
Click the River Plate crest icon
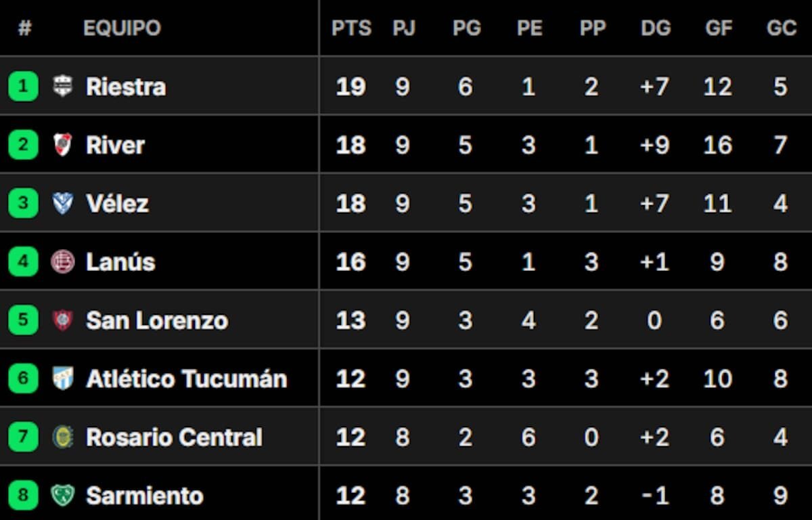[63, 145]
